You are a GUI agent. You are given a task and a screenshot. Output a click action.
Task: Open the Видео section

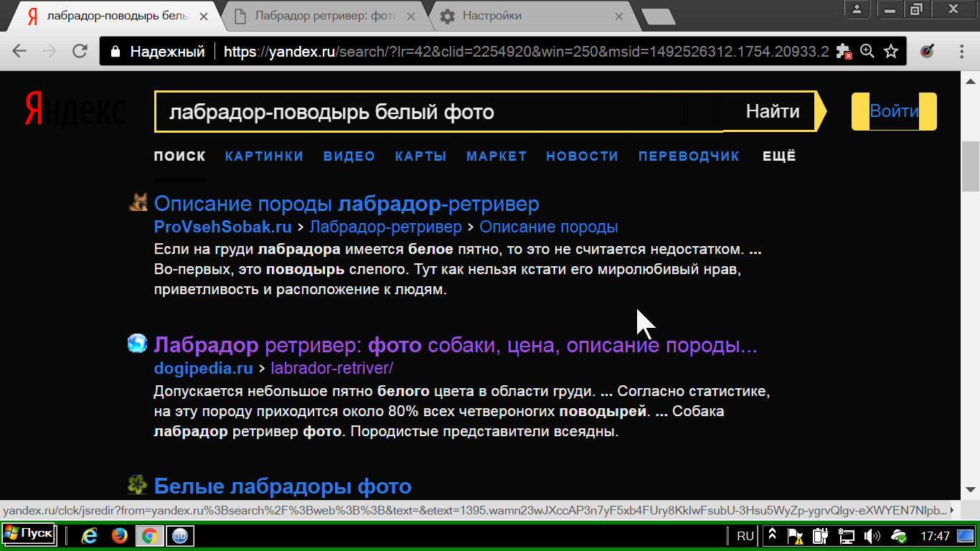click(349, 156)
